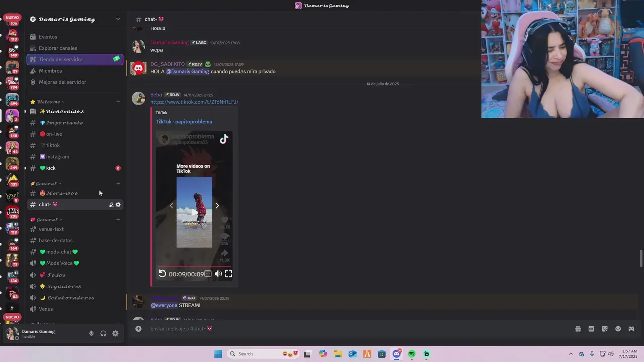Image resolution: width=644 pixels, height=362 pixels.
Task: Seek on the TikTok video progress bar
Action: point(194,266)
